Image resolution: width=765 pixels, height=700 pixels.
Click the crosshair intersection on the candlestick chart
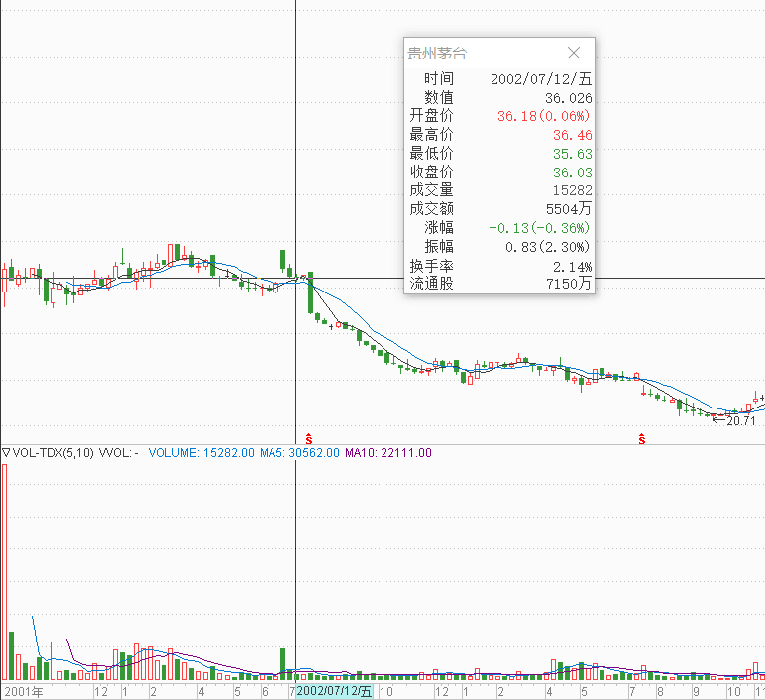[296, 279]
